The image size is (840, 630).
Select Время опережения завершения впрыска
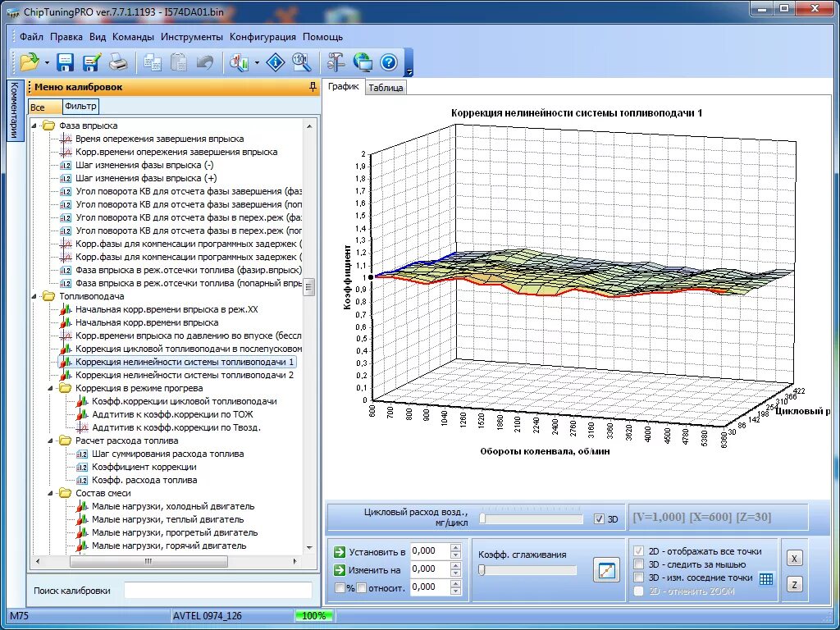160,139
